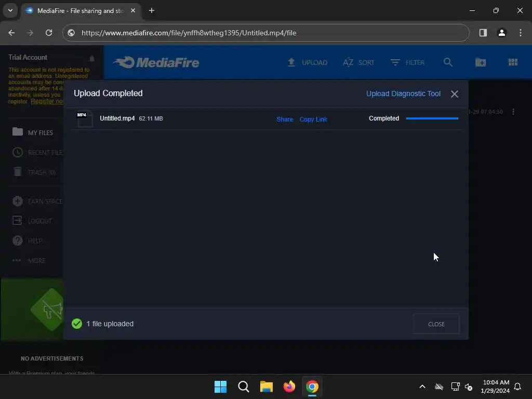Screen dimensions: 532x399
Task: Click the Completed upload progress bar
Action: [x=432, y=118]
